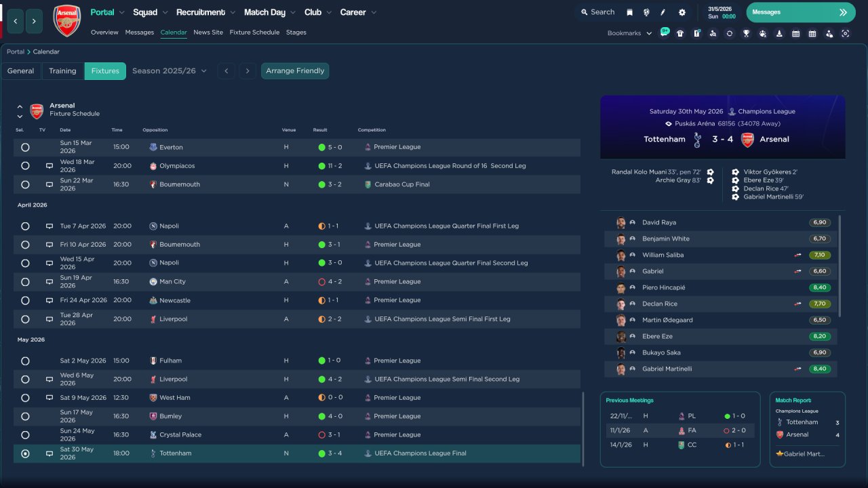Image resolution: width=868 pixels, height=488 pixels.
Task: Click William Saliba's substitution arrows icon
Action: coord(798,256)
